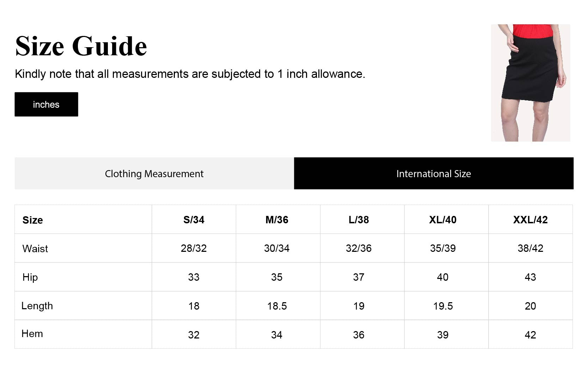588x367 pixels.
Task: Click the Hem row label
Action: coord(32,334)
